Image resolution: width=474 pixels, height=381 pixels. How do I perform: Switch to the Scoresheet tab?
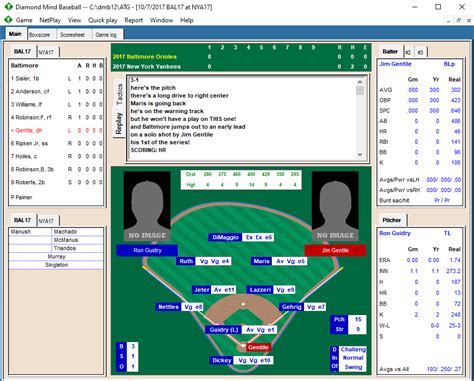[72, 35]
